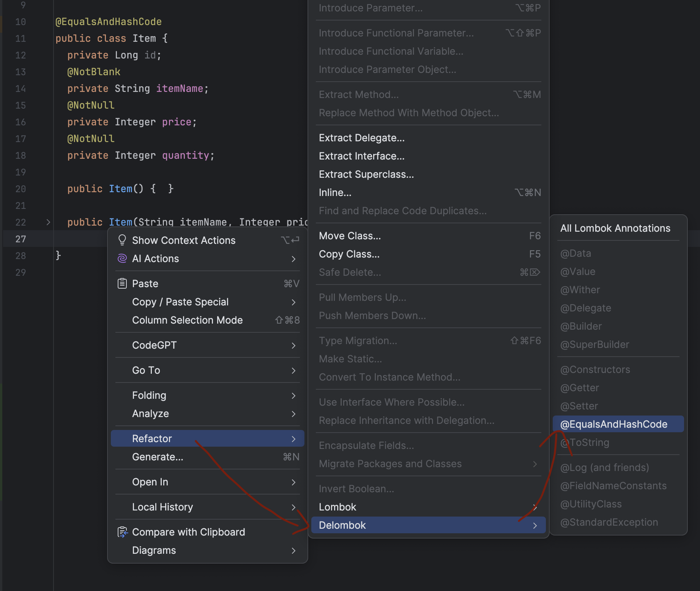Click the @Data delombok option
The height and width of the screenshot is (591, 700).
[x=618, y=253]
